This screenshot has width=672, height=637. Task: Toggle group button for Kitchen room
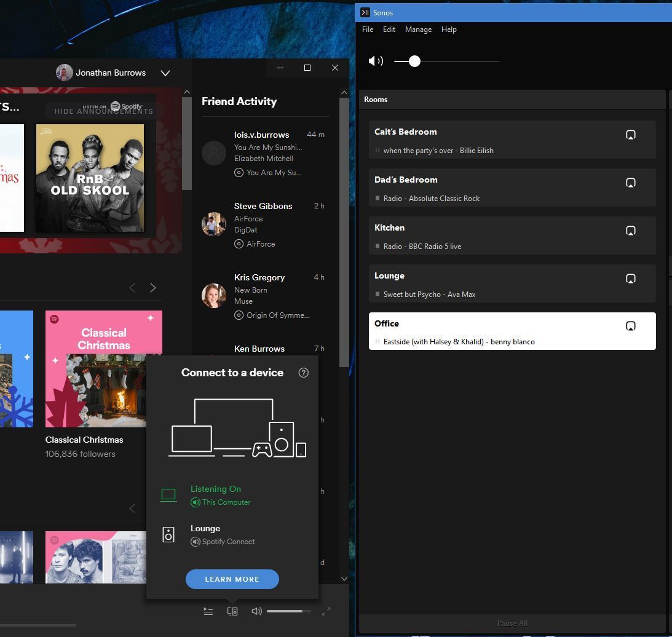630,231
